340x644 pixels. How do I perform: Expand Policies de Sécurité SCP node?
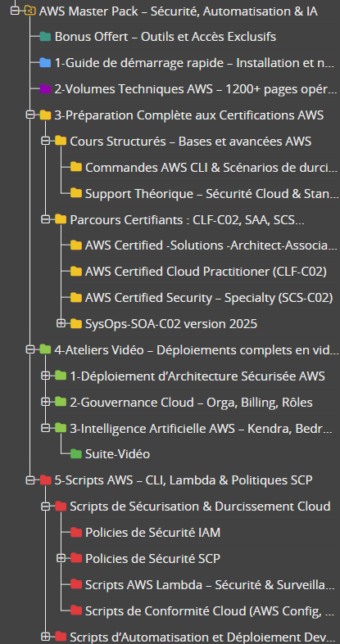[61, 558]
